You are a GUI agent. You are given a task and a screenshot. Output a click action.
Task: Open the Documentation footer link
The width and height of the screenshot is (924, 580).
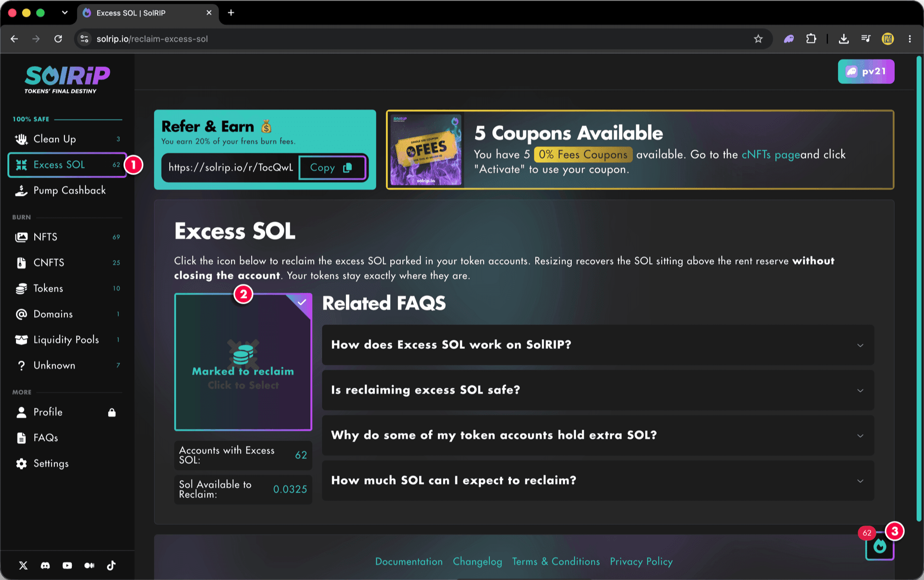[409, 562]
